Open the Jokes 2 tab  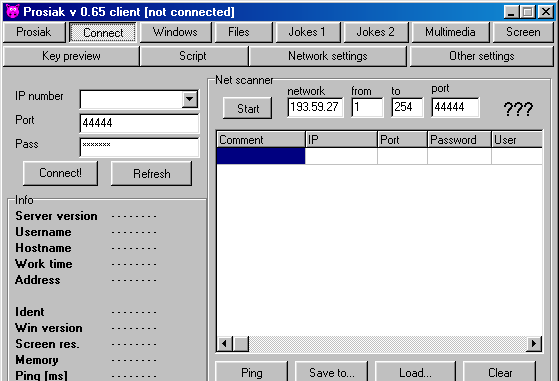pos(376,32)
